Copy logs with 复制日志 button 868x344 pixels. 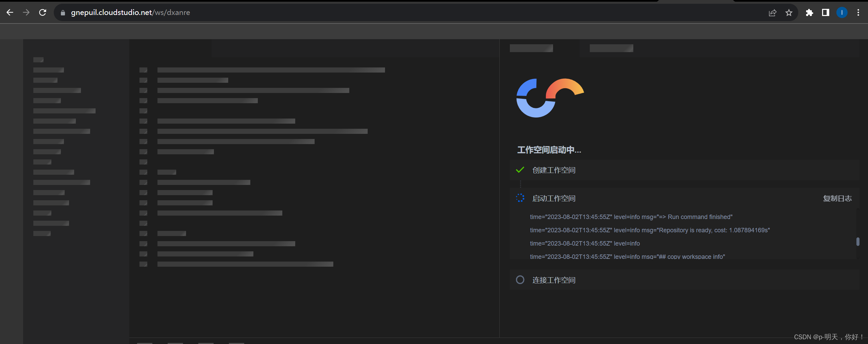[x=837, y=199]
